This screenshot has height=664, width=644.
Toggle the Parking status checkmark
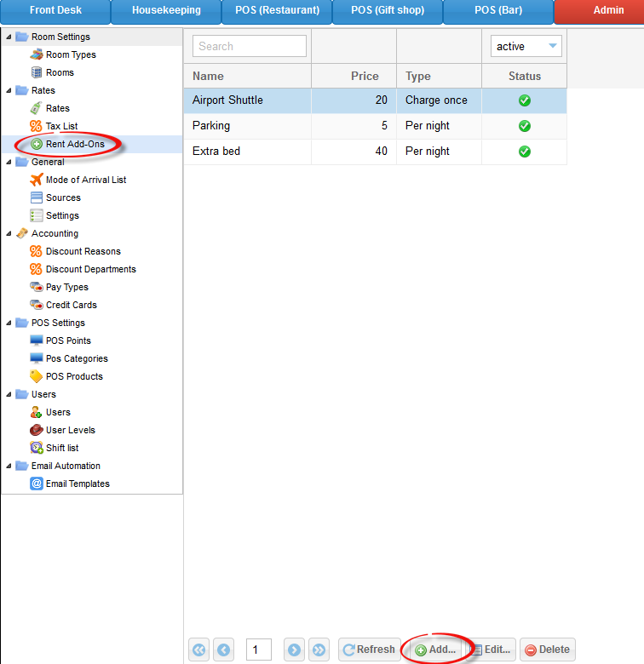525,126
